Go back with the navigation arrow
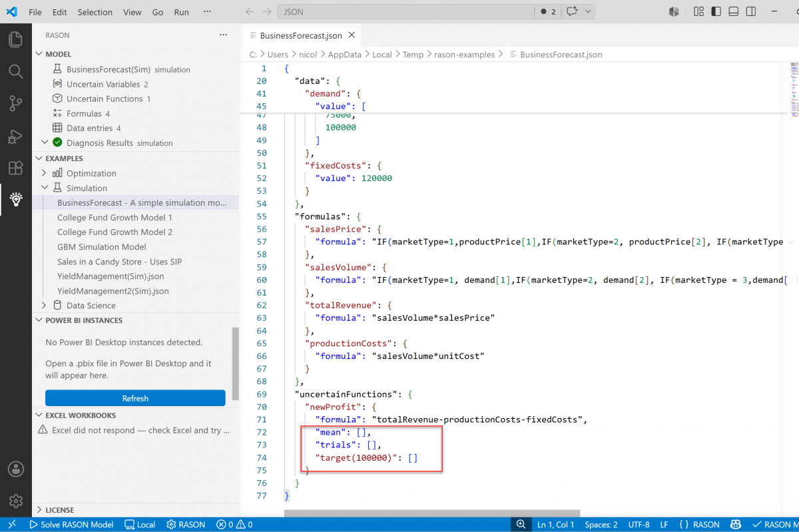 pyautogui.click(x=250, y=12)
